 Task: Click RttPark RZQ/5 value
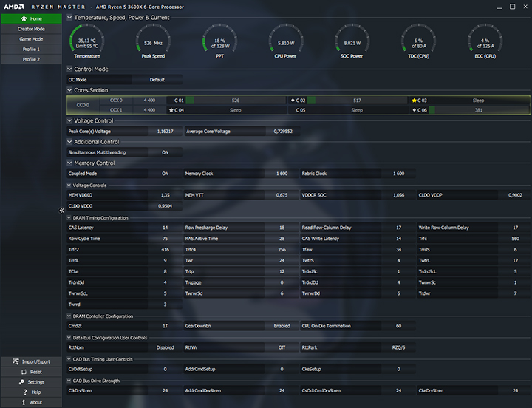[399, 347]
